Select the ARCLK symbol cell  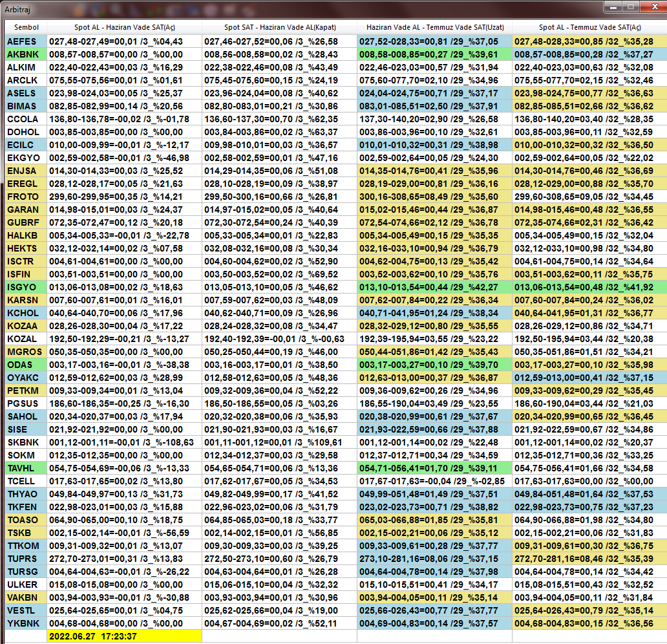tap(25, 80)
